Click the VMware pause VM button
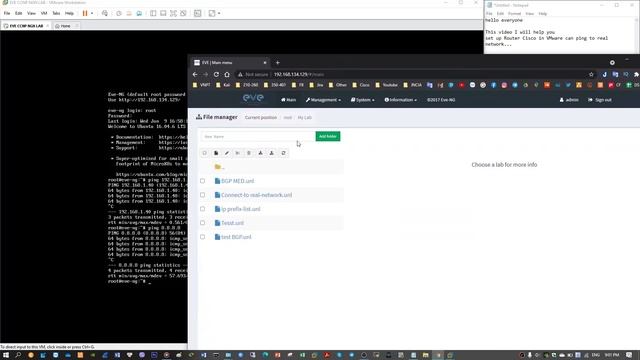The image size is (640, 360). (x=85, y=13)
